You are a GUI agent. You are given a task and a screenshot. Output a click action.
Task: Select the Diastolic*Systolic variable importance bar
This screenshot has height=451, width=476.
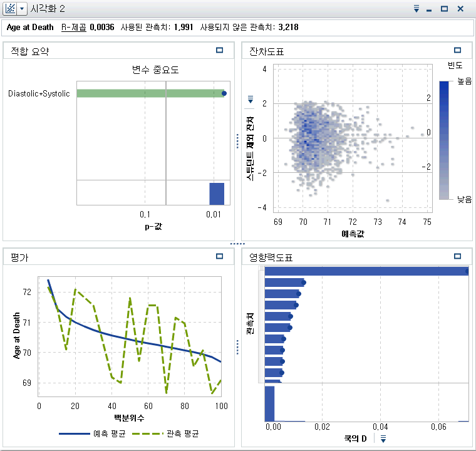point(150,93)
